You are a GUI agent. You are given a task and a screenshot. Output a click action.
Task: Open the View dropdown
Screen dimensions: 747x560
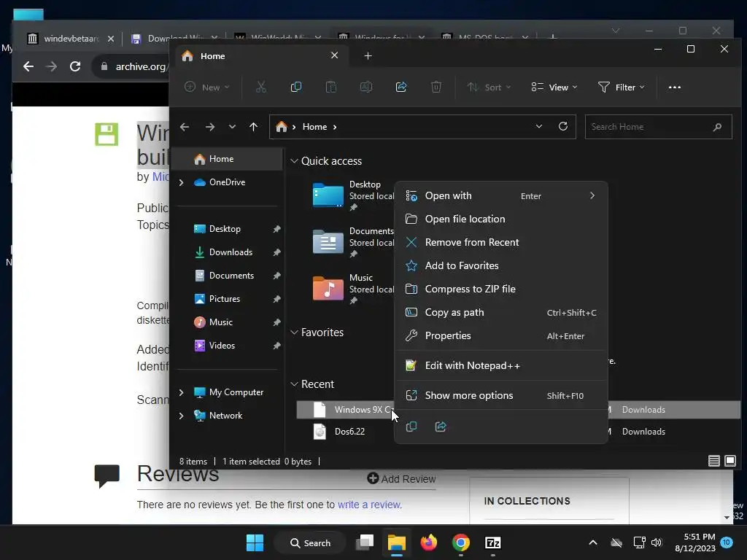coord(554,87)
